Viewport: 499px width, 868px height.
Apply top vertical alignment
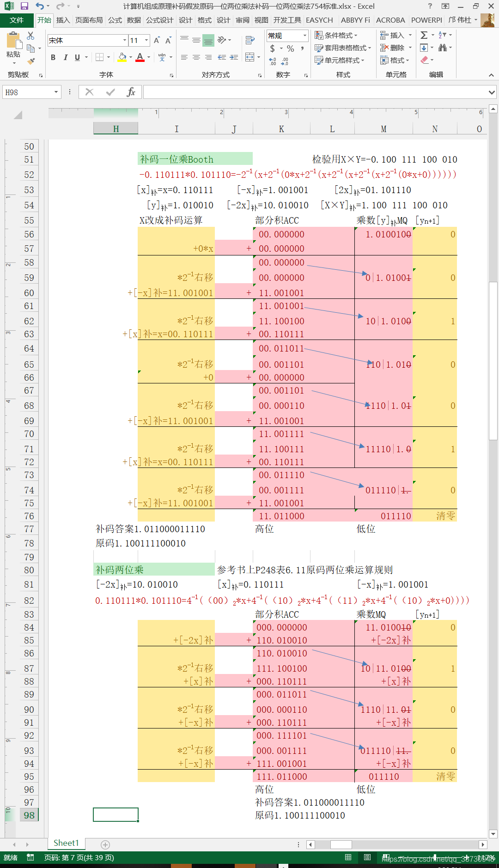coord(184,40)
